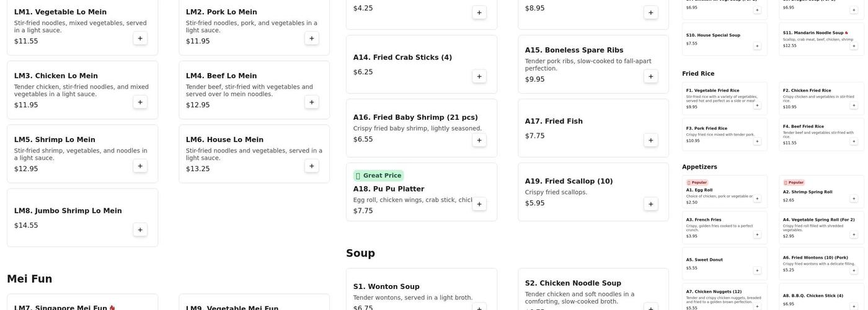Screen dimensions: 868x310
Task: Add A18. Pu Pu Platter to order
Action: coord(479,204)
